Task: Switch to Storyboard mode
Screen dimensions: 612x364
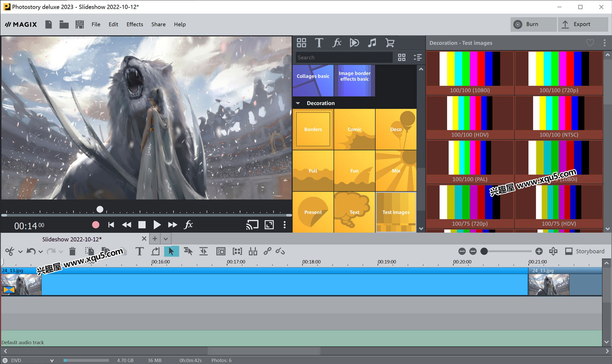Action: click(585, 252)
